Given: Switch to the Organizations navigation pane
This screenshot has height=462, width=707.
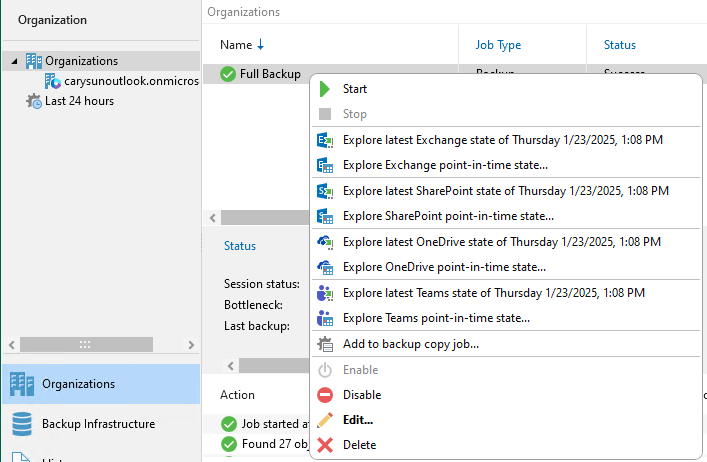Looking at the screenshot, I should tap(78, 384).
